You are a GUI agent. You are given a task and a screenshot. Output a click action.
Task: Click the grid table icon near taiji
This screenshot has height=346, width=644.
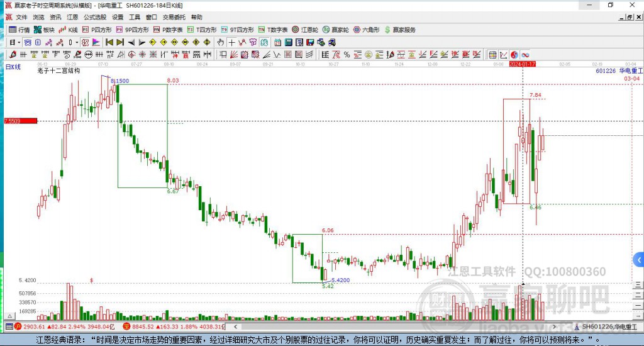point(492,54)
